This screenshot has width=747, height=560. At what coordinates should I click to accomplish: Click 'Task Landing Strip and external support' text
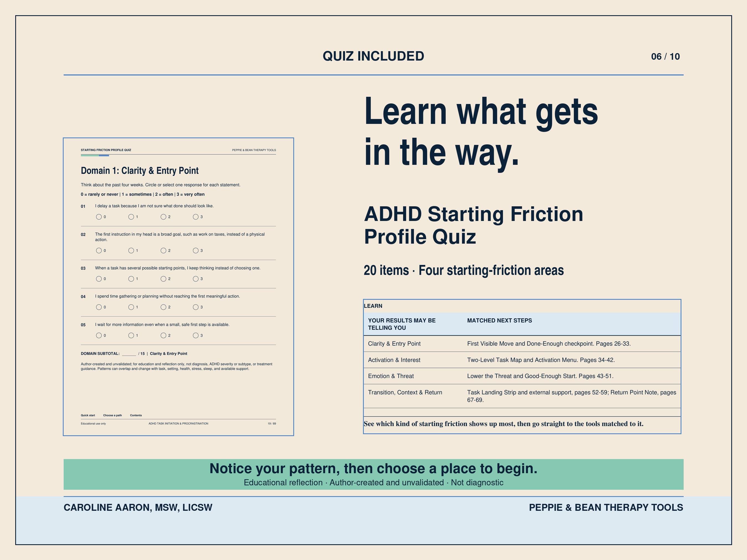point(520,392)
